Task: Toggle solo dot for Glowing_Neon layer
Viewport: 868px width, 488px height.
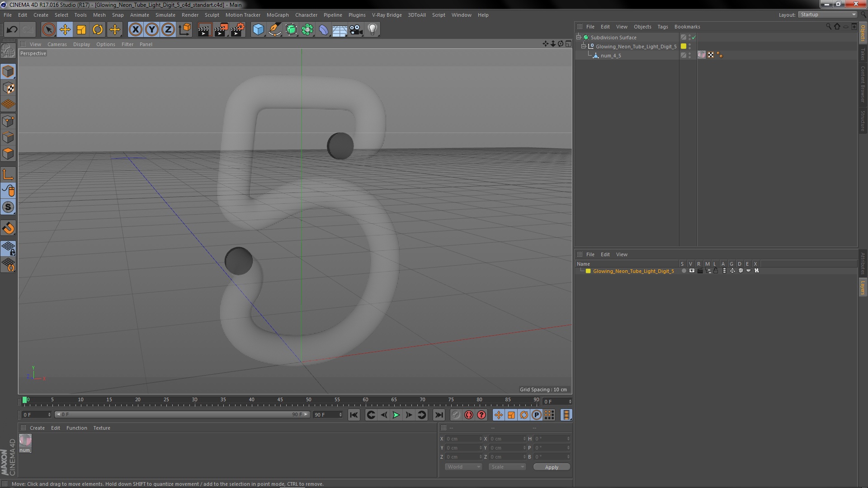Action: pos(684,271)
